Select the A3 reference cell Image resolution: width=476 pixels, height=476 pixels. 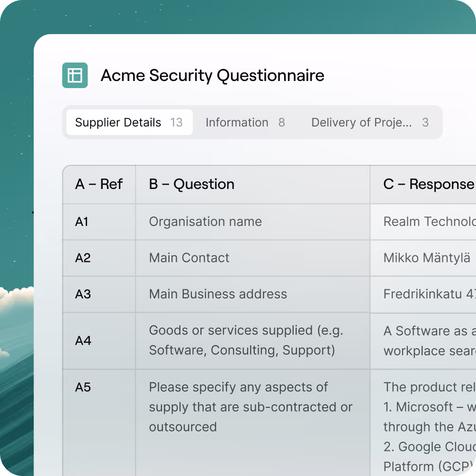point(83,294)
